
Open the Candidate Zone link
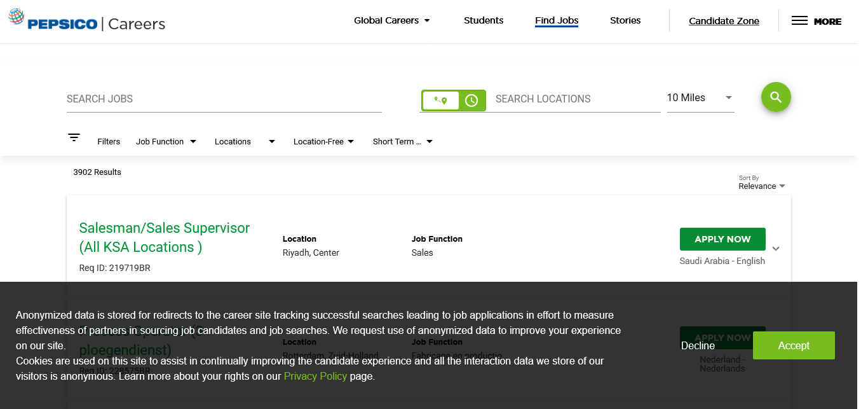pos(724,21)
